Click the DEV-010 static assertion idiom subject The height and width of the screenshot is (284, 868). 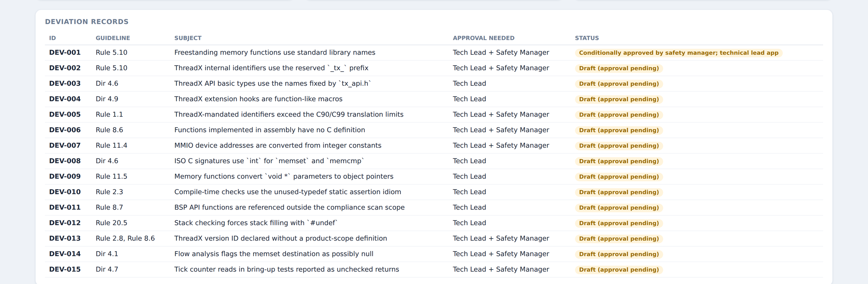coord(288,192)
